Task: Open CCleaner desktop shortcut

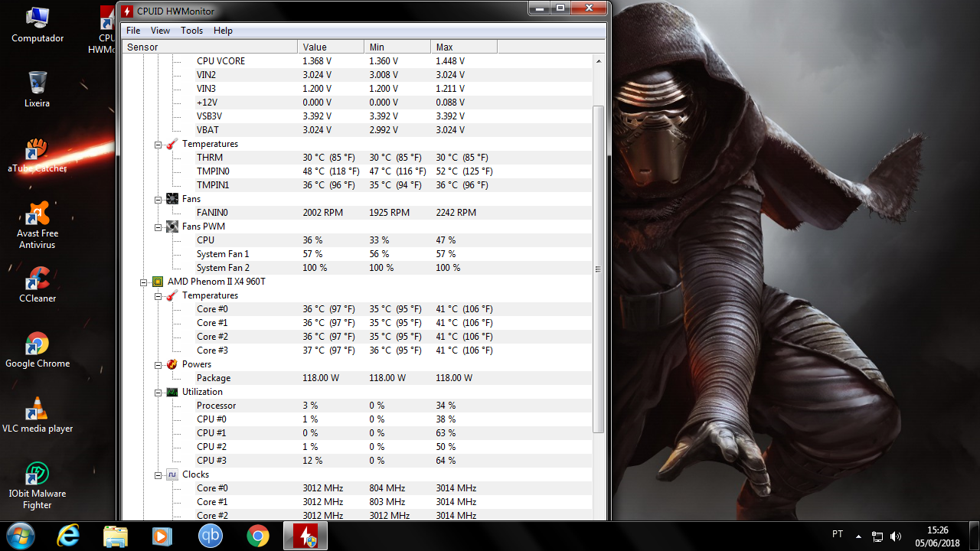Action: click(38, 284)
